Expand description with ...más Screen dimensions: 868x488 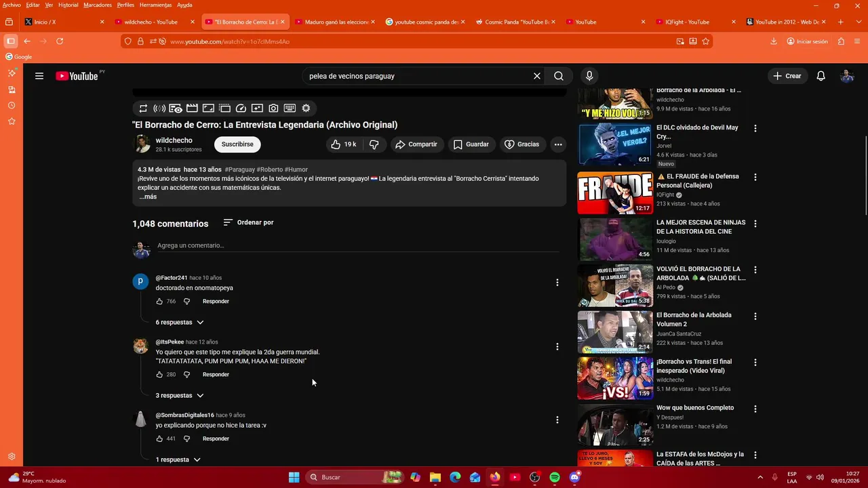(x=148, y=197)
